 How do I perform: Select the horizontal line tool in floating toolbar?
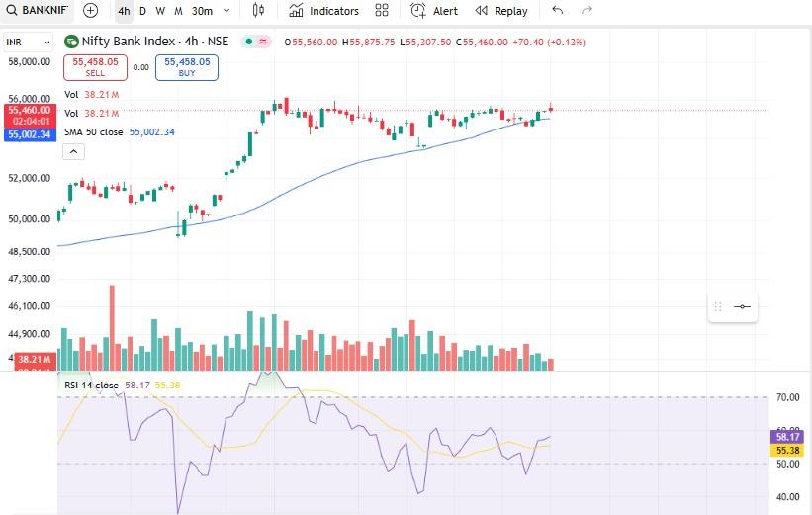pos(742,307)
